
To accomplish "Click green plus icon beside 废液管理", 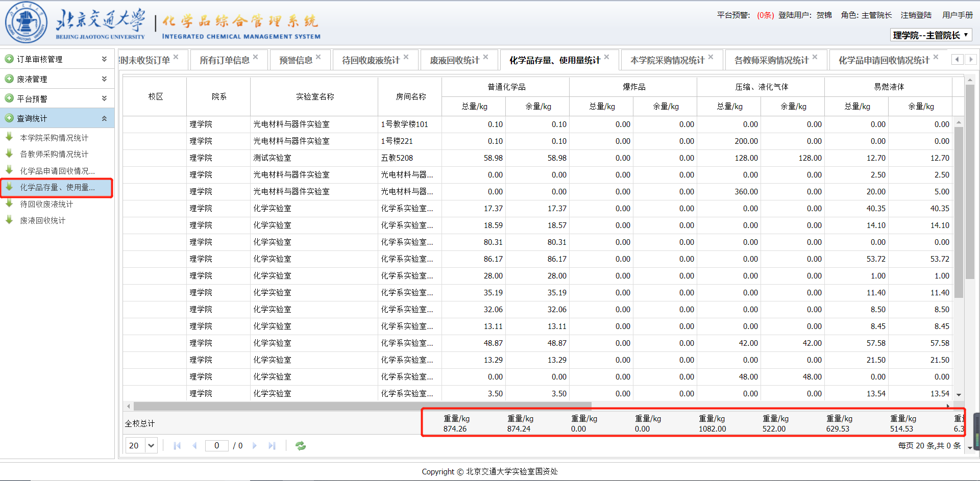I will click(x=9, y=79).
